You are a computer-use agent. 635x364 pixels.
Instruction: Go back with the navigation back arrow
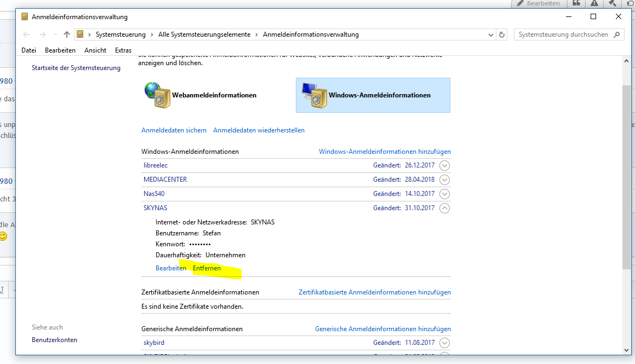click(26, 35)
